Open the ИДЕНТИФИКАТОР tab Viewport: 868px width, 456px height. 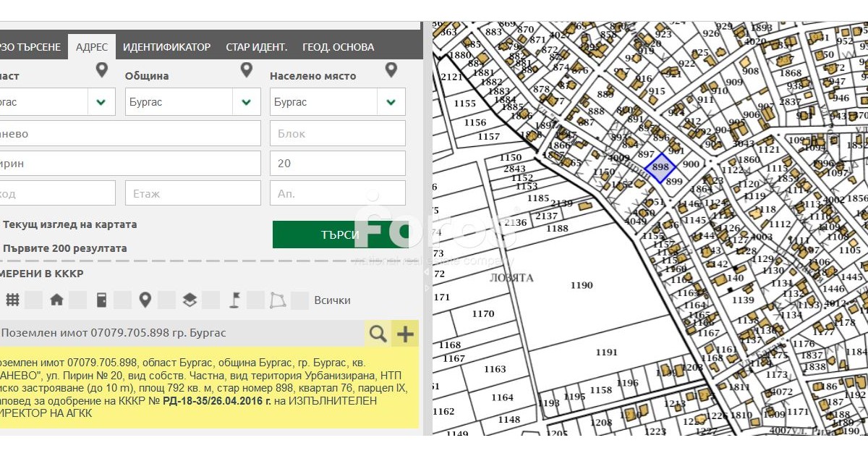point(166,47)
